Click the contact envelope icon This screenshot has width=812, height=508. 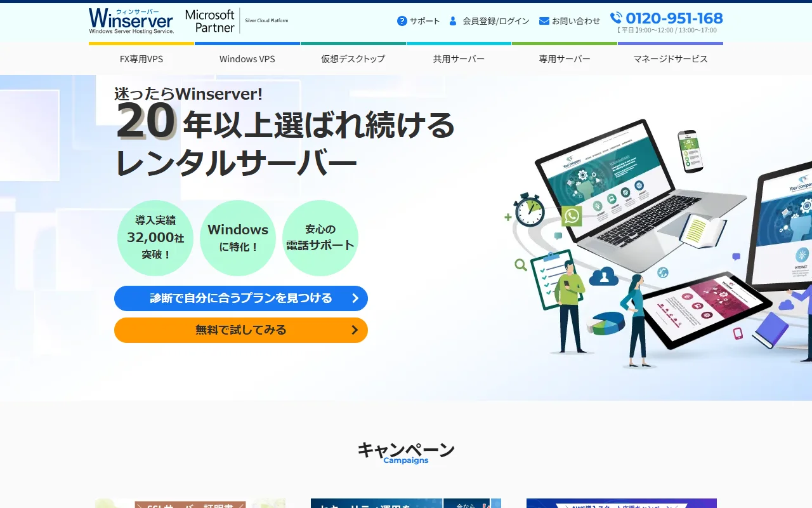tap(544, 21)
